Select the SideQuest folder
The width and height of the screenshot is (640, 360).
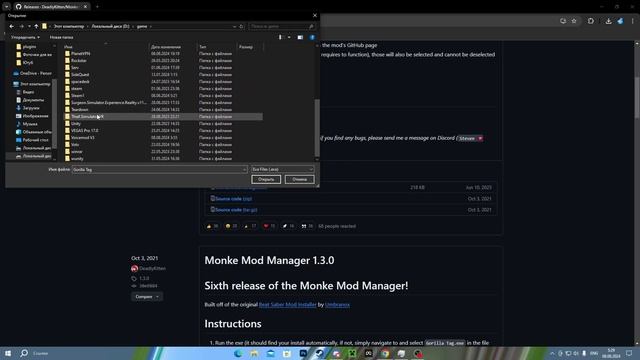pyautogui.click(x=80, y=74)
